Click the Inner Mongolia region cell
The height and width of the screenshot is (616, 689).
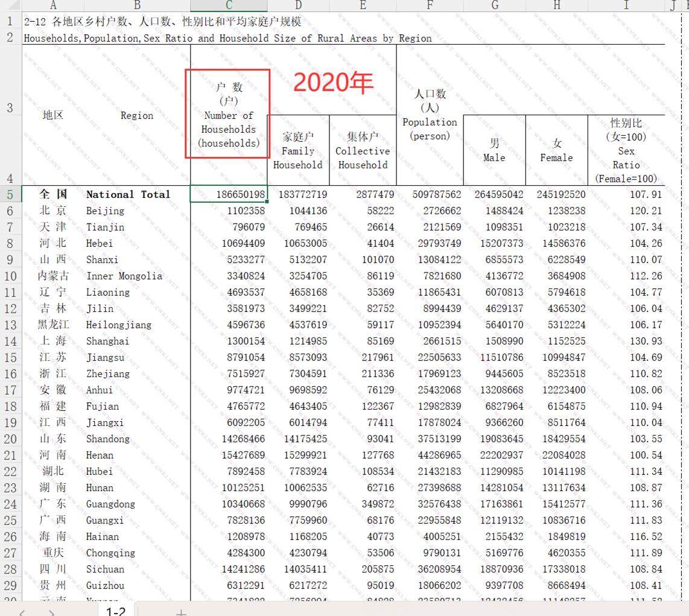[124, 276]
